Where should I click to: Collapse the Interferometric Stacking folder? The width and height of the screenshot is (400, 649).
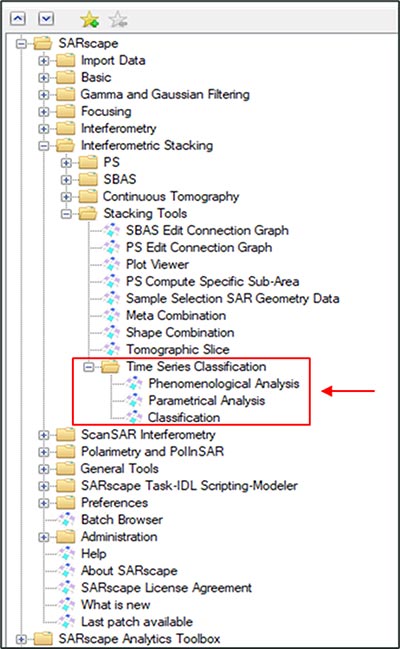43,146
